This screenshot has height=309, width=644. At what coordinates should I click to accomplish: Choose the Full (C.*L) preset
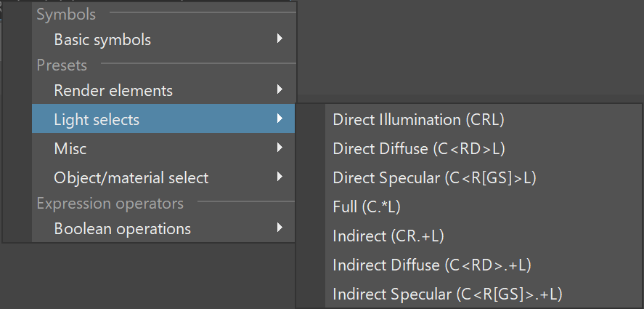pos(483,206)
